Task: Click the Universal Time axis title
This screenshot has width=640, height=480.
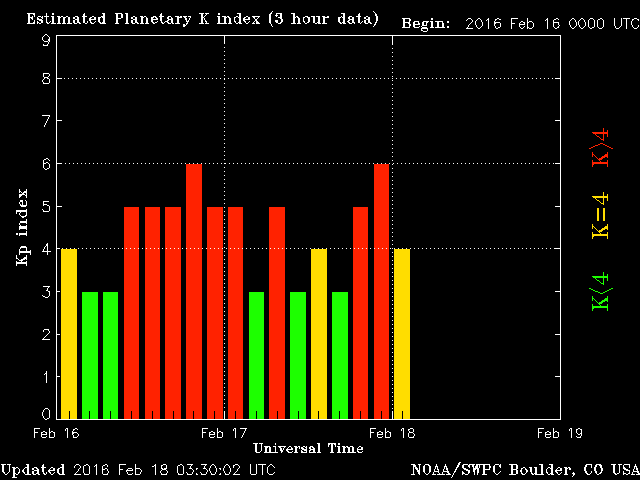Action: (308, 448)
